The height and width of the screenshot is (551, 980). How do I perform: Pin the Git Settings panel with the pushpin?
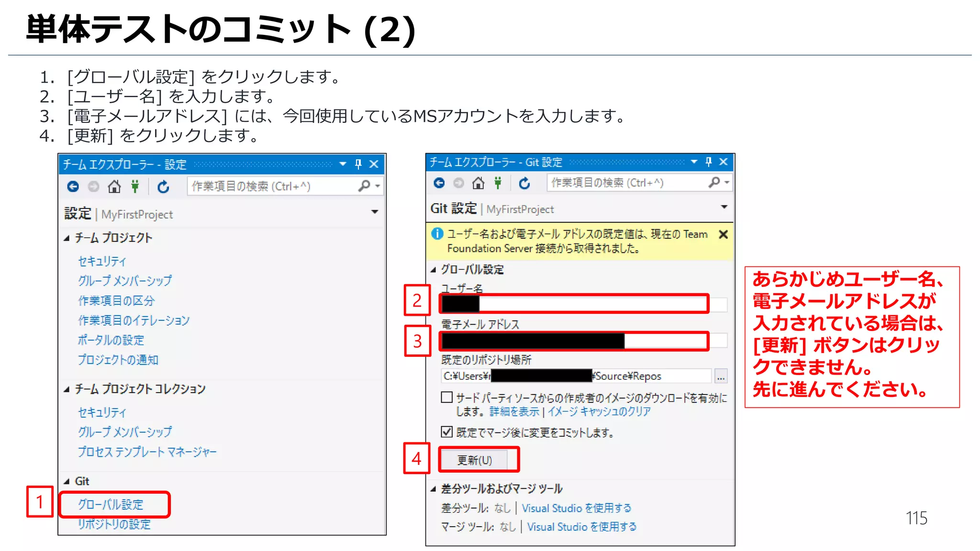709,162
